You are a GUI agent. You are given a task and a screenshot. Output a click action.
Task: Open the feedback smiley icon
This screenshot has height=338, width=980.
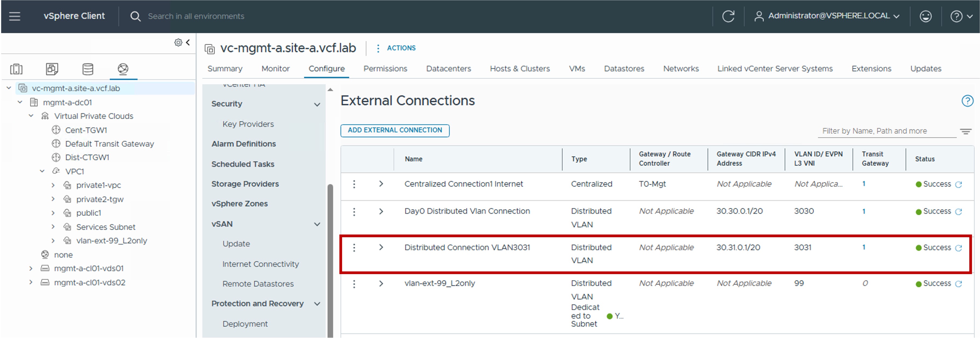click(x=925, y=16)
